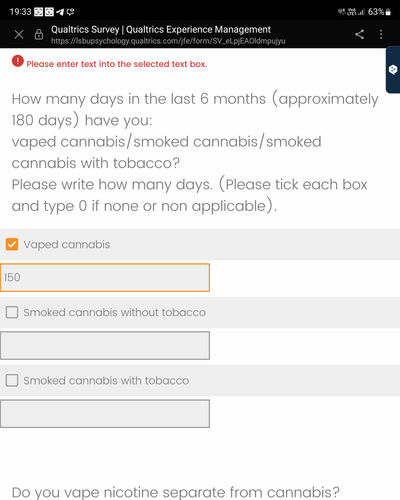Focus the Smoked cannabis with tobacco days field

[x=105, y=413]
